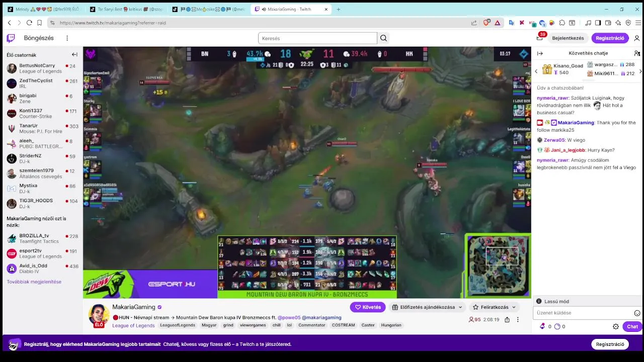Open the browser hamburger main menu
The width and height of the screenshot is (644, 362).
pos(638,23)
